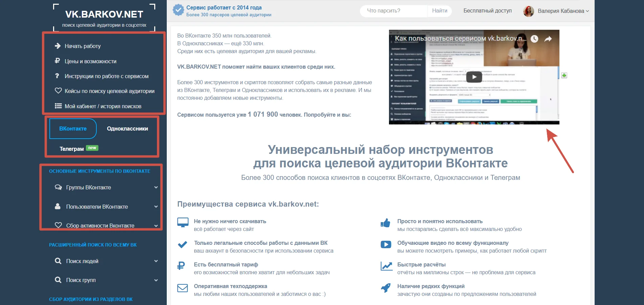Click the monitor icon for Не нужно ничего скачивать
The width and height of the screenshot is (644, 305).
183,222
